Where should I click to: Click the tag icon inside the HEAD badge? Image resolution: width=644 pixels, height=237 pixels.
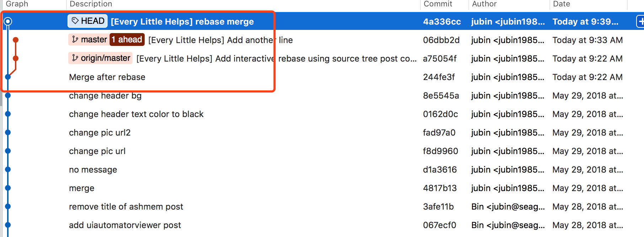point(75,21)
